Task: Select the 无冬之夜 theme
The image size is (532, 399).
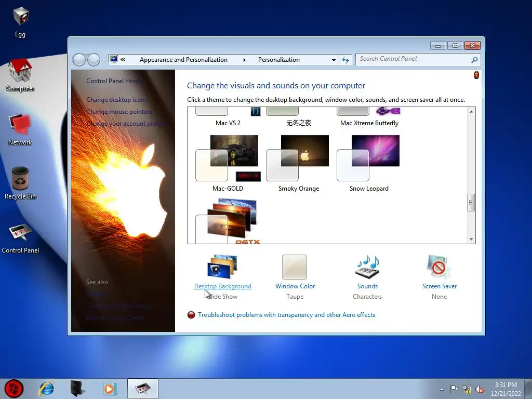Action: [298, 117]
